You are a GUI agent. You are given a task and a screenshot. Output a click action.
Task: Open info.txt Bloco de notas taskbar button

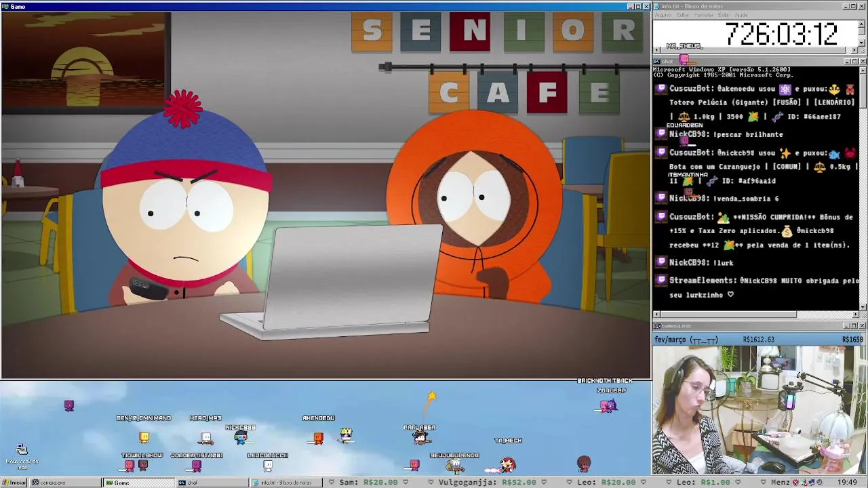pyautogui.click(x=286, y=483)
